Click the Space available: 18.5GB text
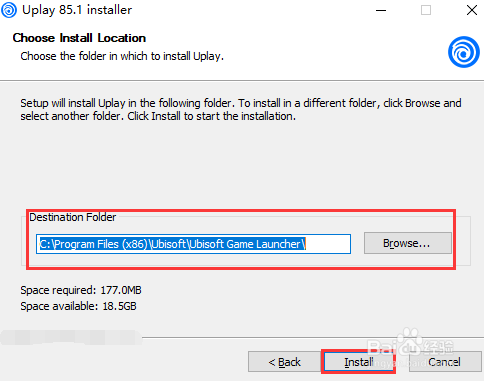 pos(78,306)
